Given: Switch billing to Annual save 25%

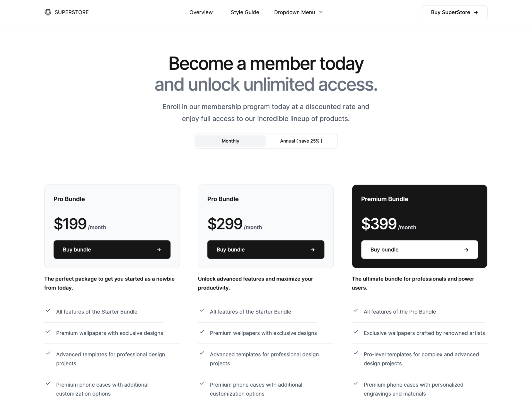Looking at the screenshot, I should click(301, 141).
